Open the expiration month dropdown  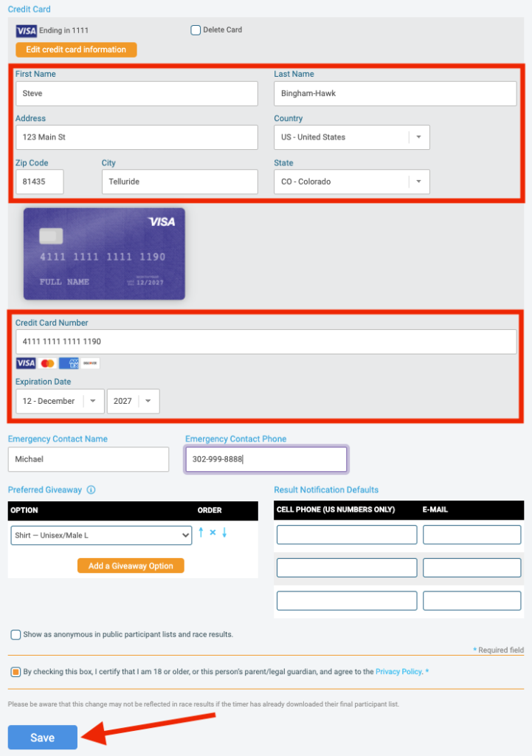pos(61,401)
